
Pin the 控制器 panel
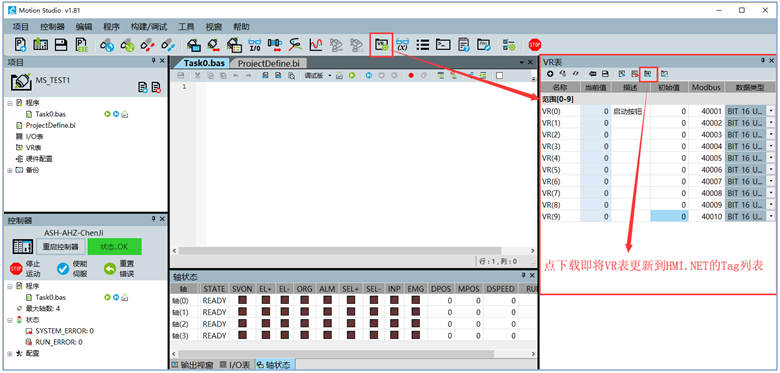(154, 219)
